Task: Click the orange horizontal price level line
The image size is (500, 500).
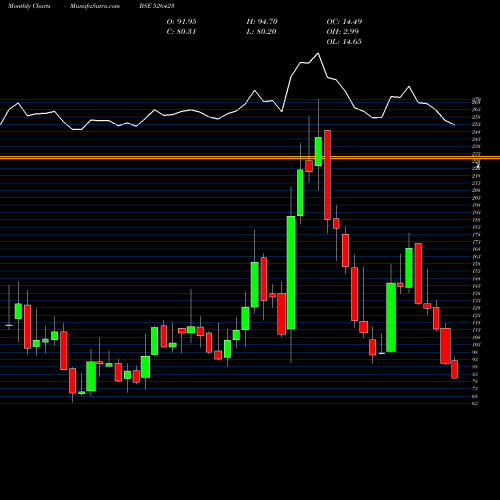Action: click(250, 157)
